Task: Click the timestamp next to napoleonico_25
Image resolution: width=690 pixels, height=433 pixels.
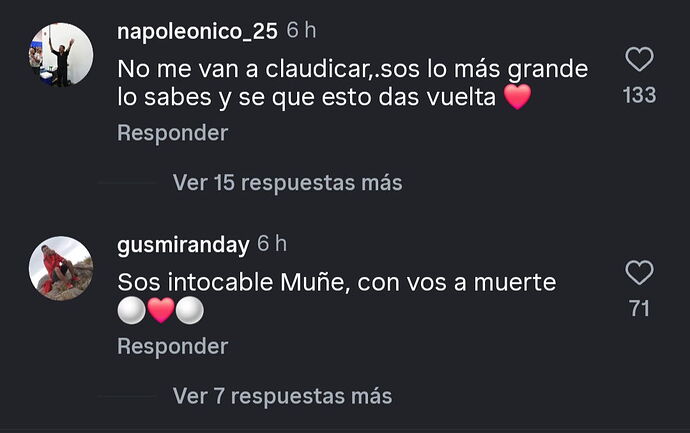Action: pyautogui.click(x=301, y=31)
